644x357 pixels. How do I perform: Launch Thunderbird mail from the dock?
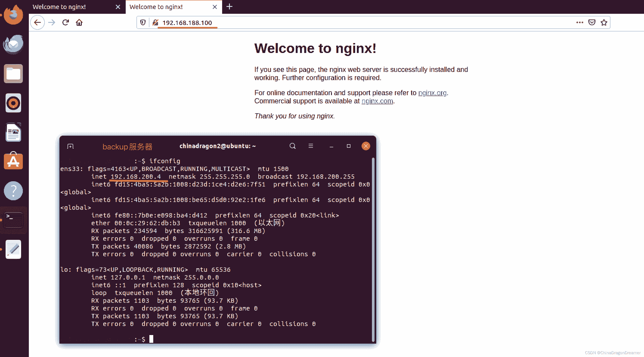tap(13, 44)
